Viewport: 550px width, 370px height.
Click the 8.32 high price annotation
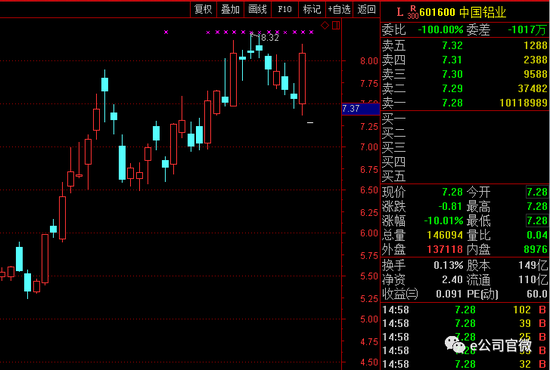(269, 38)
